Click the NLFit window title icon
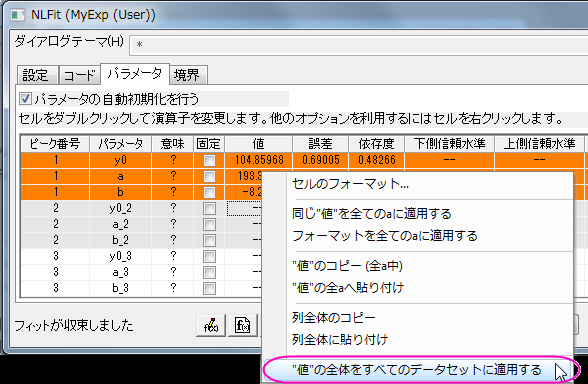Viewport: 588px width, 384px height. coord(17,15)
